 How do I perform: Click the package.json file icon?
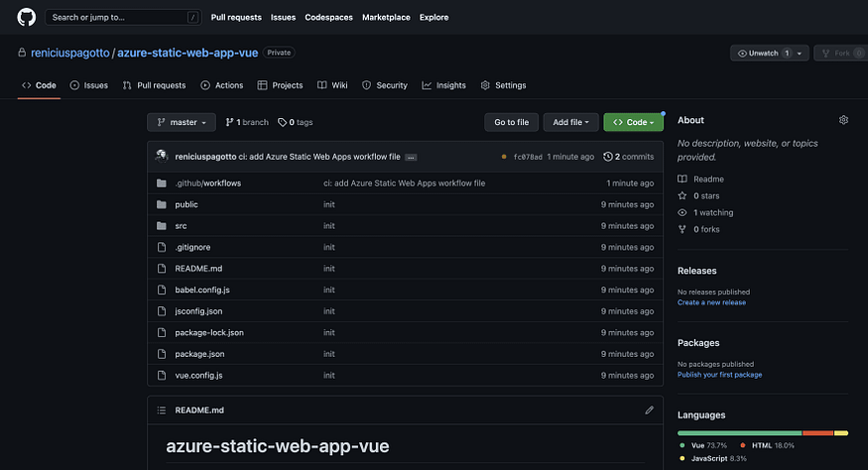tap(161, 354)
